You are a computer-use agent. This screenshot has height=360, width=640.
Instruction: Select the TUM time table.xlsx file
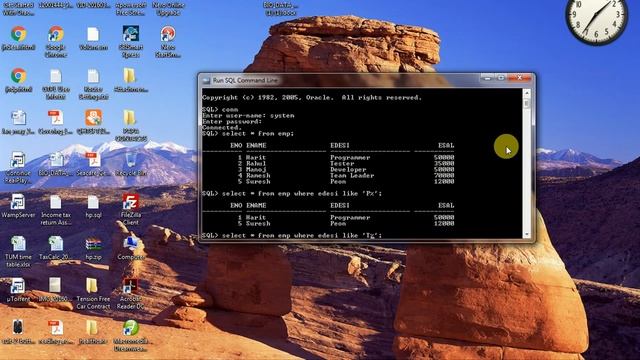[x=18, y=252]
